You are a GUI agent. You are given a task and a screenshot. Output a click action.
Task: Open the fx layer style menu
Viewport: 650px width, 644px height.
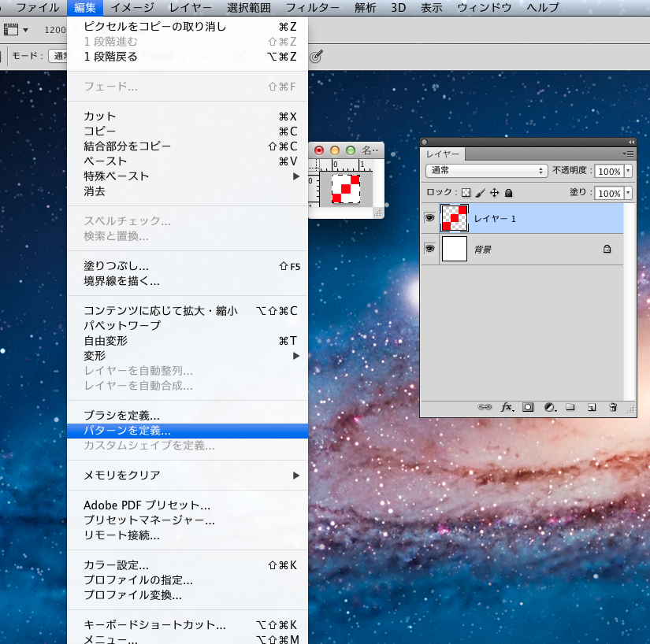[507, 407]
